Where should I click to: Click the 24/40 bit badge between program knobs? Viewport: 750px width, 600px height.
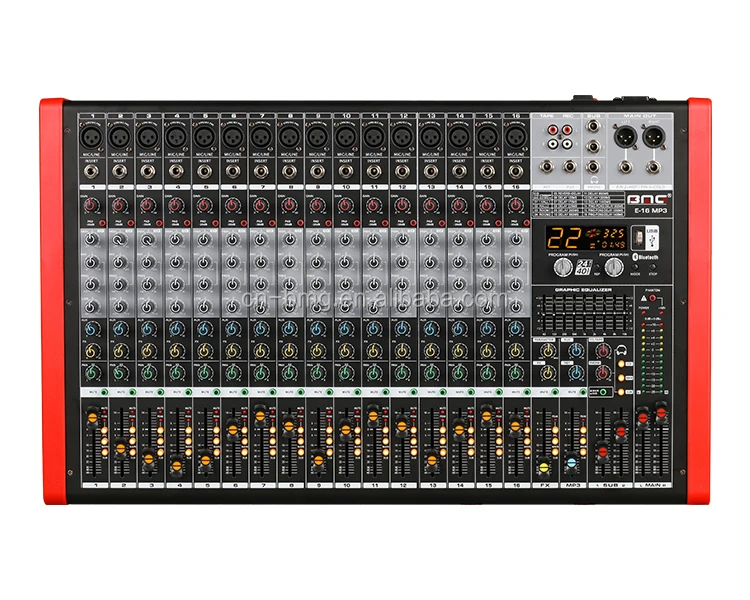tap(584, 267)
